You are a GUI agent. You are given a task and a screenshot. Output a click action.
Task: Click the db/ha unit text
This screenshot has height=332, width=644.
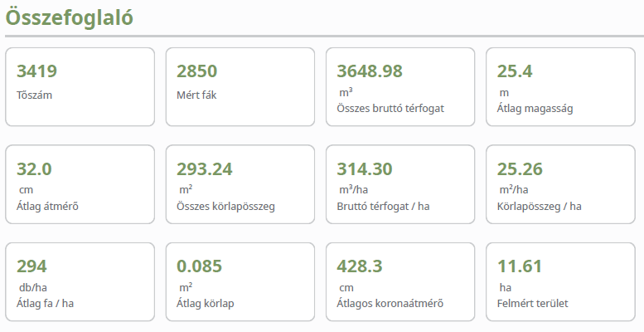point(33,287)
